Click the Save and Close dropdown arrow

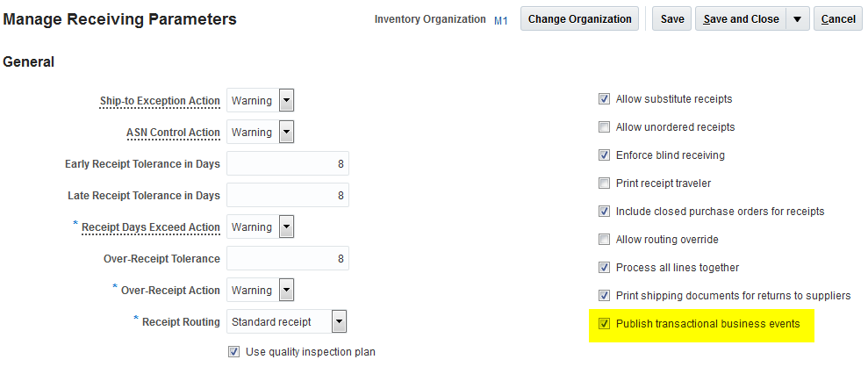coord(798,19)
